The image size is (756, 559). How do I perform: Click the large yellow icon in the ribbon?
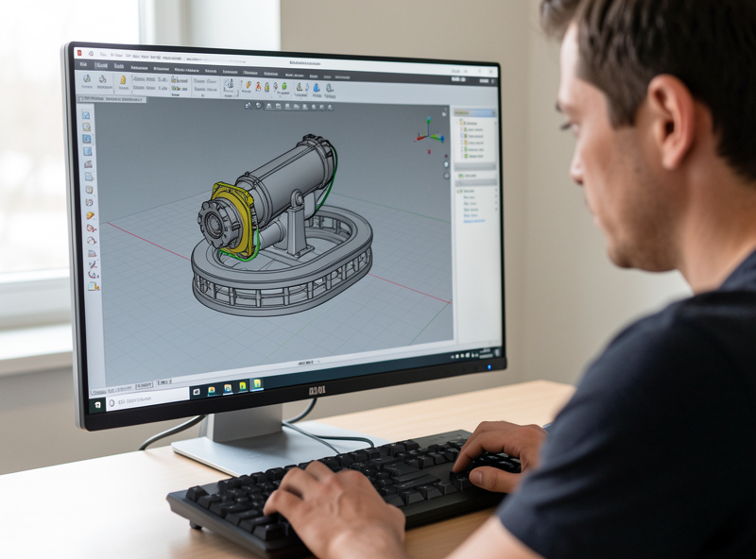[x=123, y=80]
